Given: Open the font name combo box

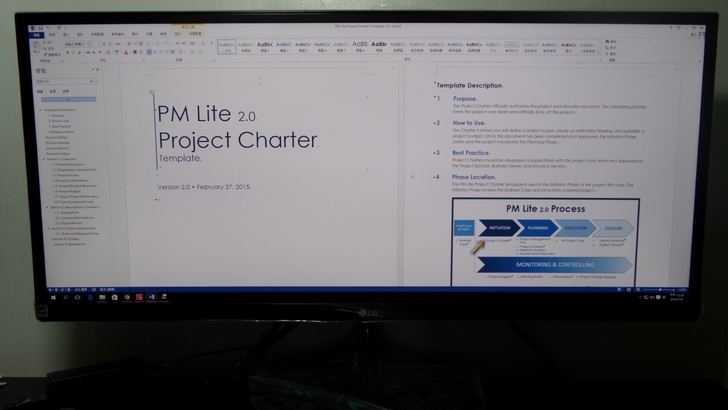Looking at the screenshot, I should coord(76,44).
